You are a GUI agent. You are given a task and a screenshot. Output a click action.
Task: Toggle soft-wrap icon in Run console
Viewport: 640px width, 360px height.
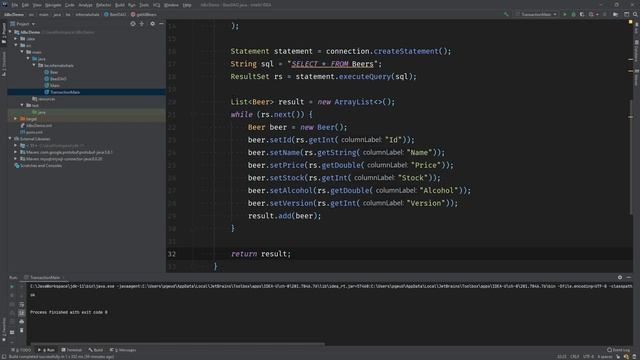tap(21, 304)
